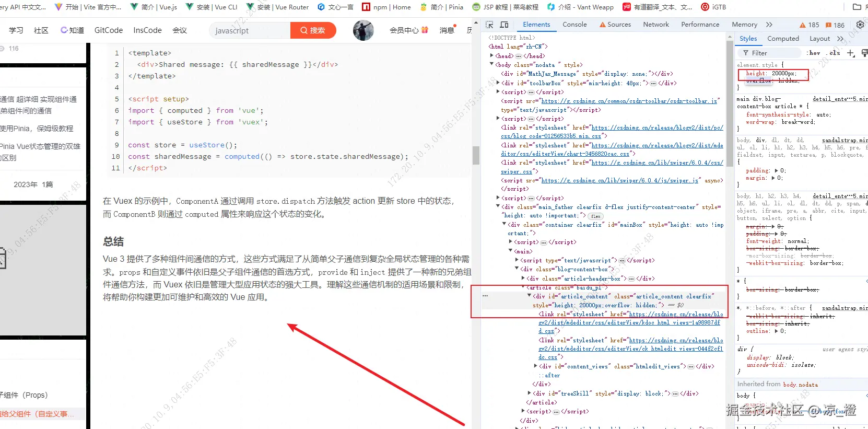Expand the article-header-box div node
The height and width of the screenshot is (429, 868).
point(523,278)
